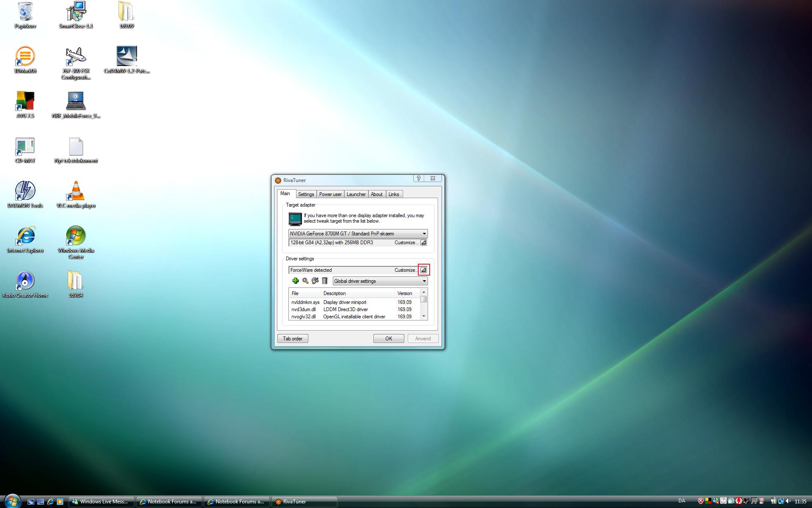Select the 767-300 FSX Configuration shortcut

(x=76, y=63)
